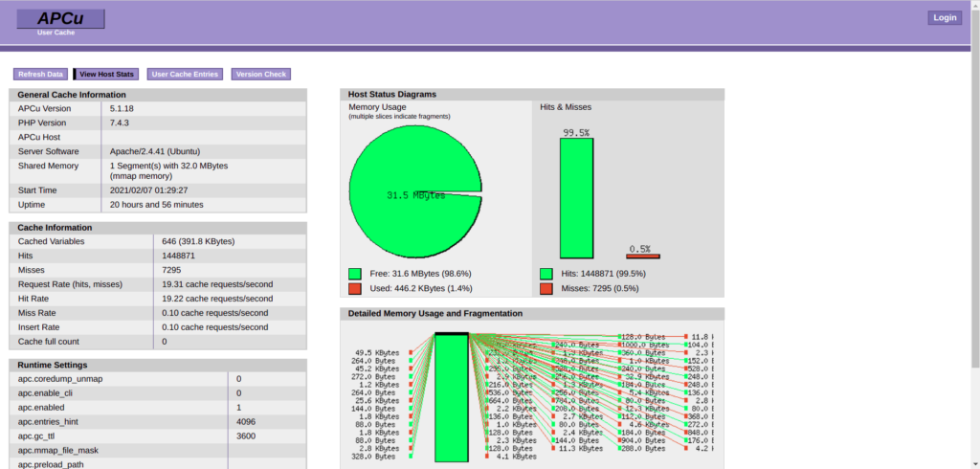Click the Detailed Memory Usage and Fragmentation heading
The height and width of the screenshot is (469, 980).
coord(435,313)
